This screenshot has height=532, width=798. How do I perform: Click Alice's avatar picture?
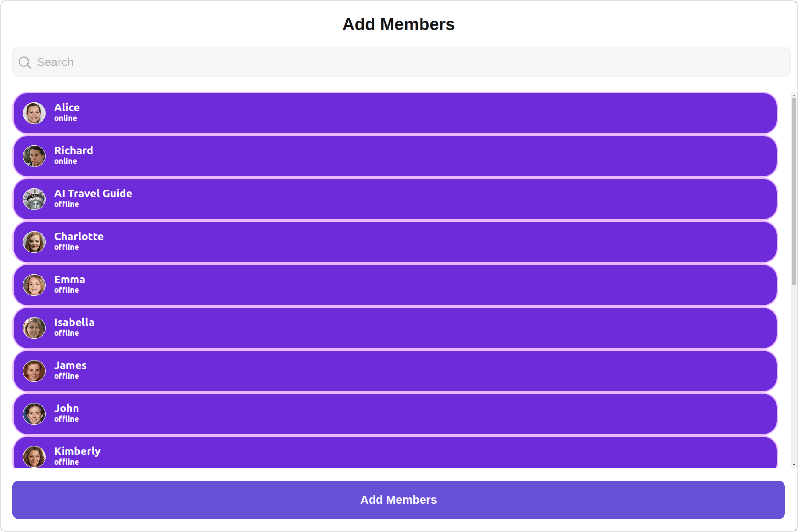pyautogui.click(x=34, y=113)
